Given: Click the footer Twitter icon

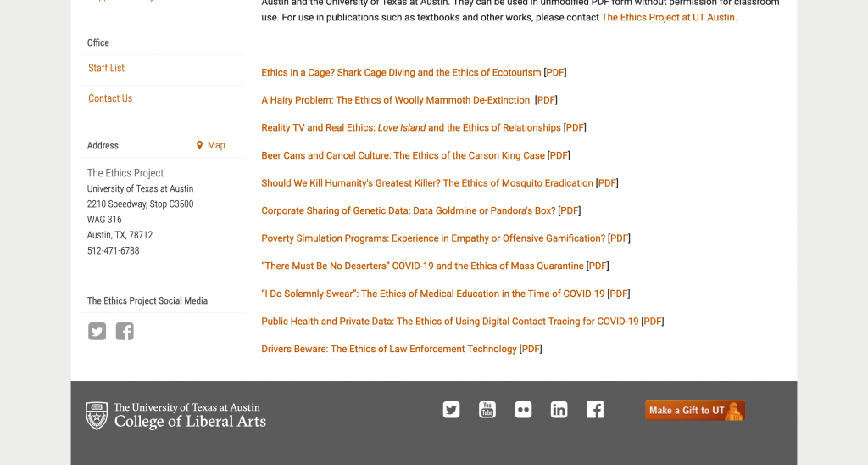Looking at the screenshot, I should pos(451,410).
